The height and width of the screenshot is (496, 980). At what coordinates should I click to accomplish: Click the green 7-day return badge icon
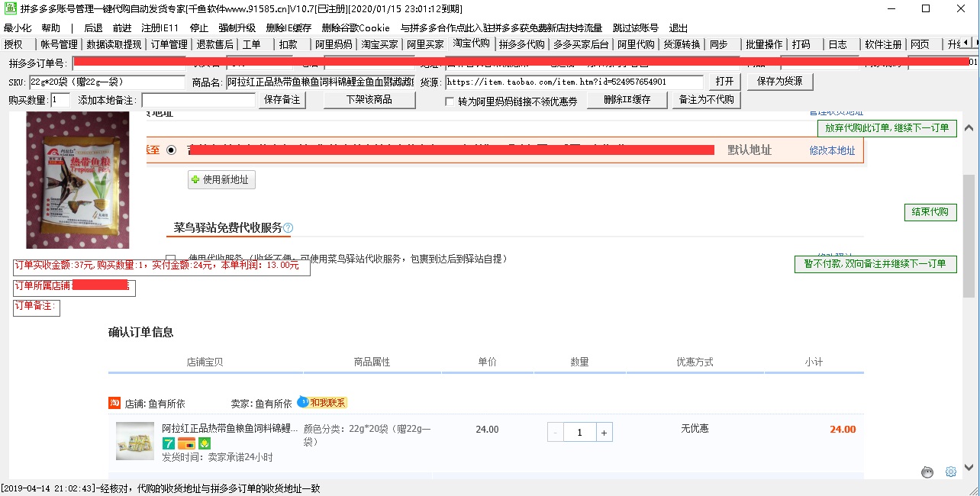click(169, 443)
